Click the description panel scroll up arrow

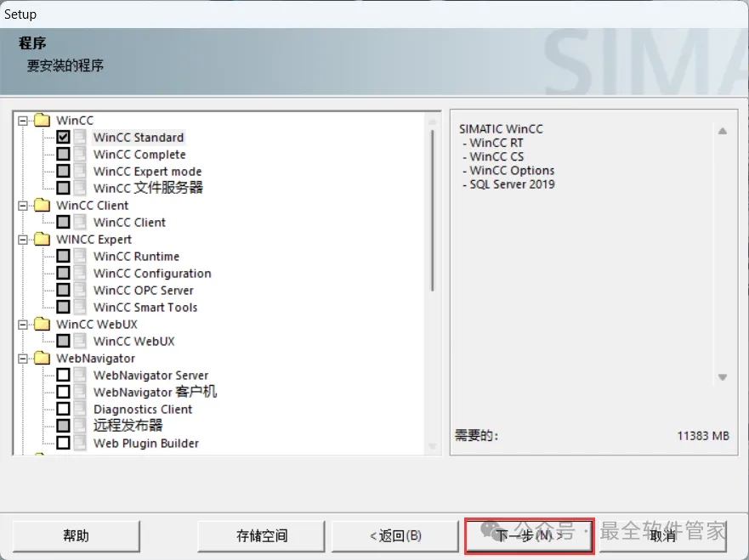723,131
